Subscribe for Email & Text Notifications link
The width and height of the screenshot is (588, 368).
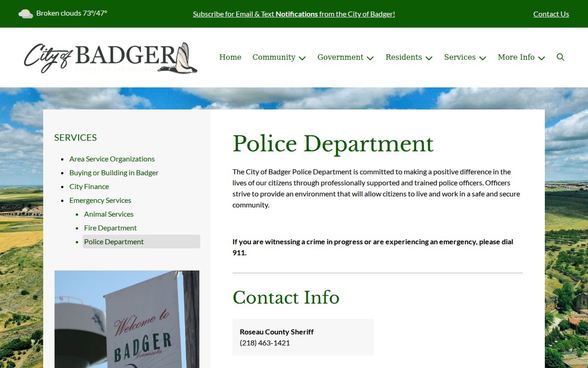pyautogui.click(x=294, y=14)
